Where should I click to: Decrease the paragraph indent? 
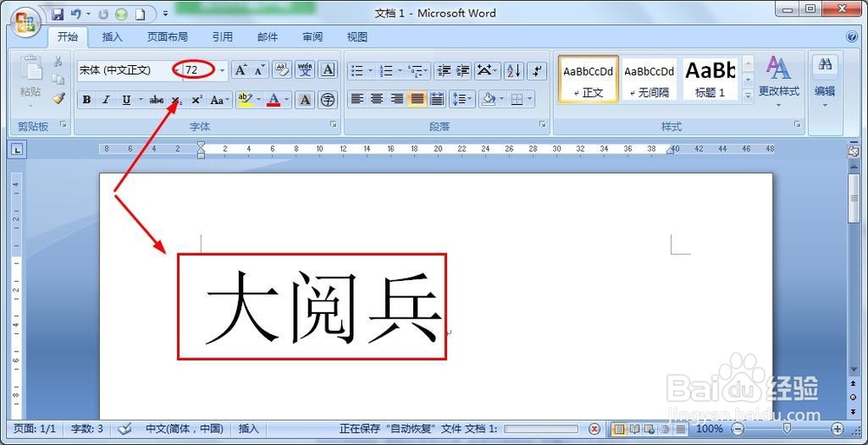444,70
